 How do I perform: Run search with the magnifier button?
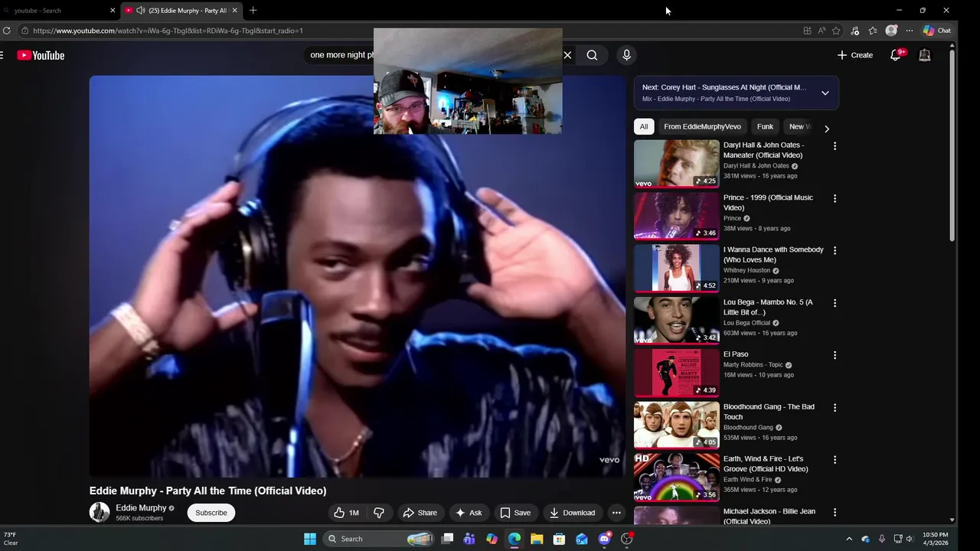[592, 55]
